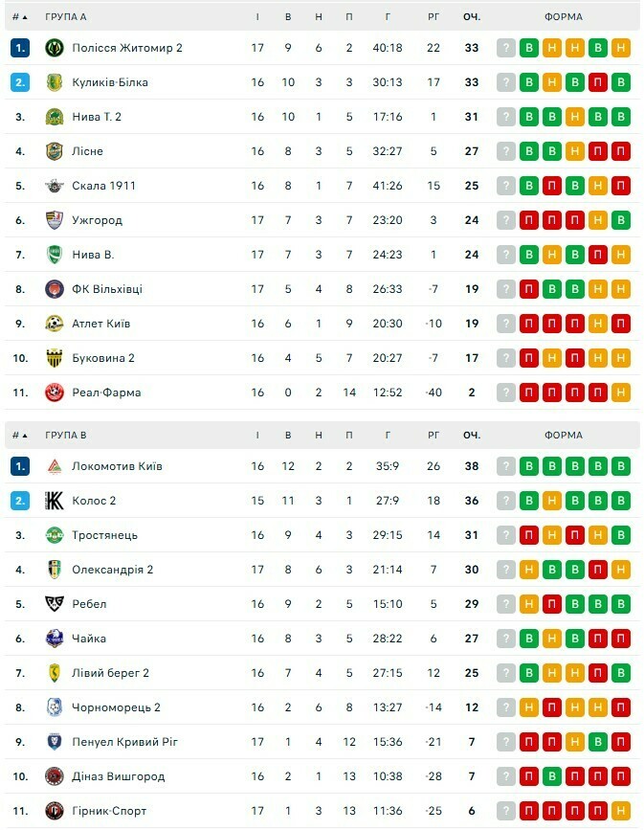Click the Локомотив Київ team logo
644x830 pixels.
[x=55, y=466]
